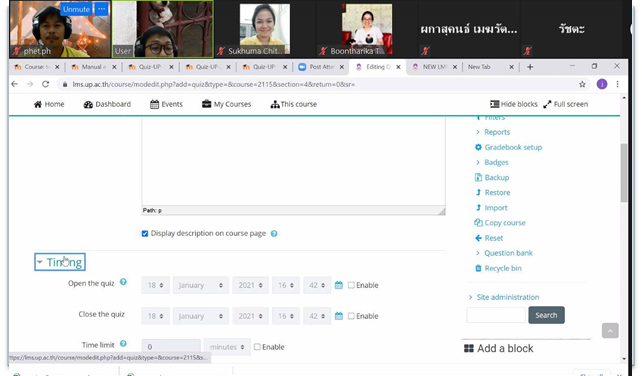642x376 pixels.
Task: Open help icon for Open the quiz
Action: (123, 282)
